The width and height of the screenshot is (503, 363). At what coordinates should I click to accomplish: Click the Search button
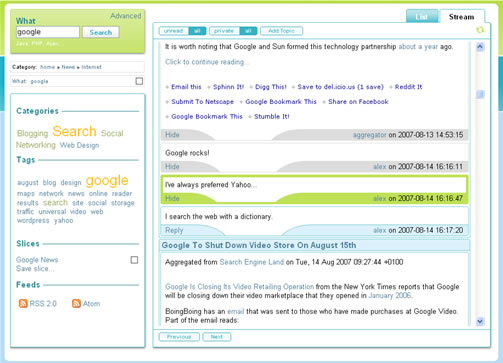pos(101,32)
